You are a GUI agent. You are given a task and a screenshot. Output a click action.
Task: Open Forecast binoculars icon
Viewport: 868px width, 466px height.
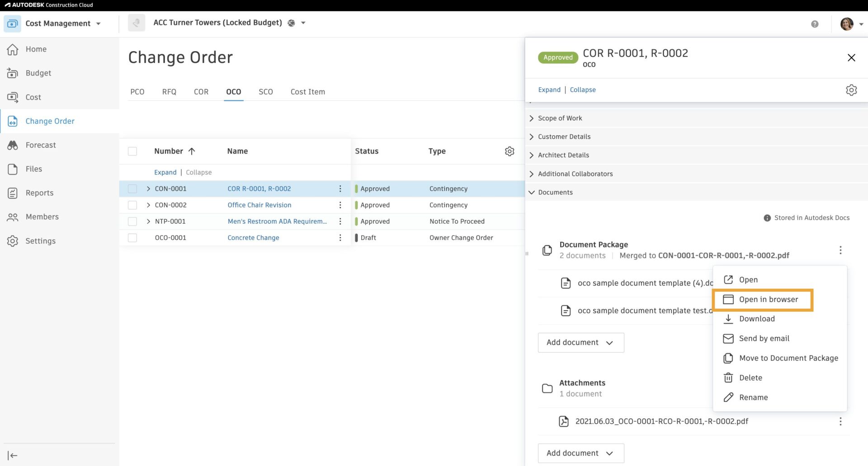pos(13,145)
